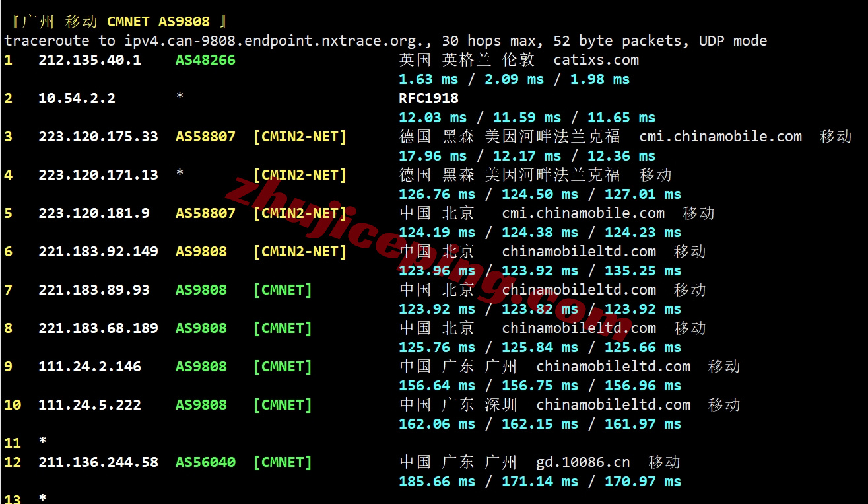The image size is (868, 504).
Task: Open the gd.10086.cn domain
Action: [582, 462]
